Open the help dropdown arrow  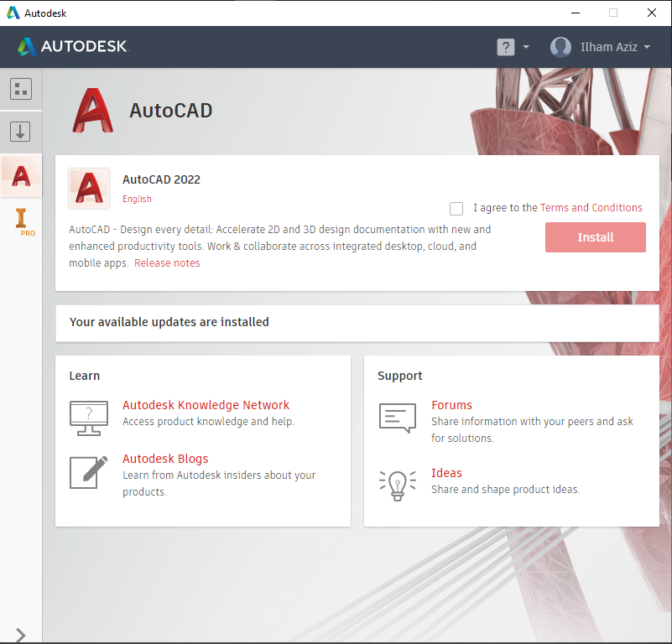(x=526, y=47)
